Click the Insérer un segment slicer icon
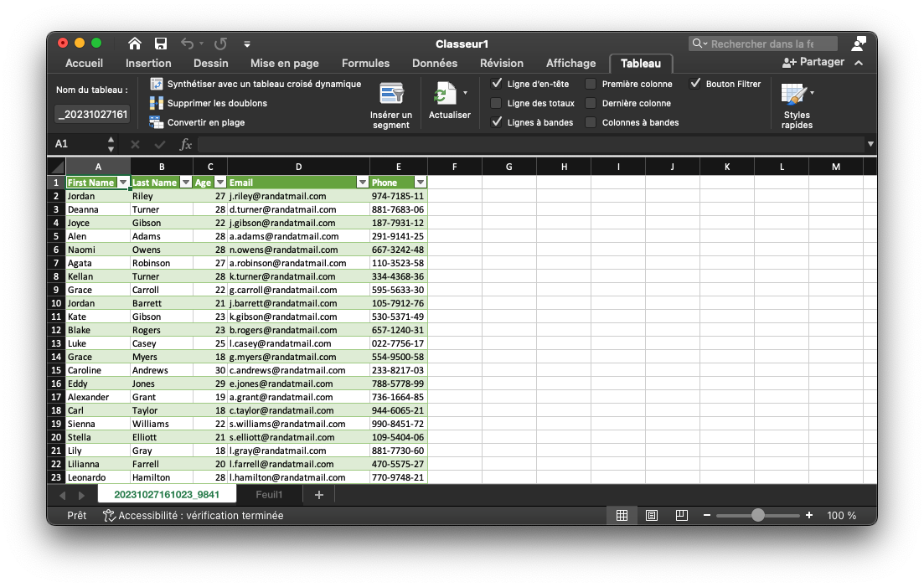Viewport: 924px width, 587px height. click(x=391, y=94)
